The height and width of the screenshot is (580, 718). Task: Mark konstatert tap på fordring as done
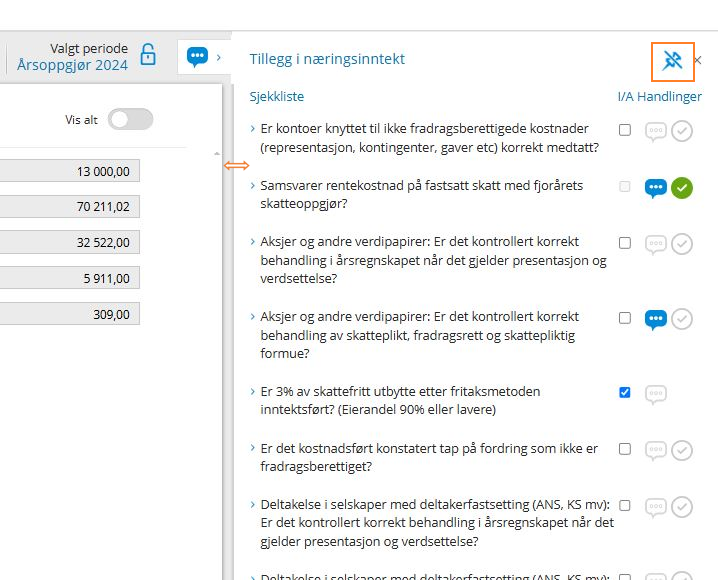click(682, 450)
